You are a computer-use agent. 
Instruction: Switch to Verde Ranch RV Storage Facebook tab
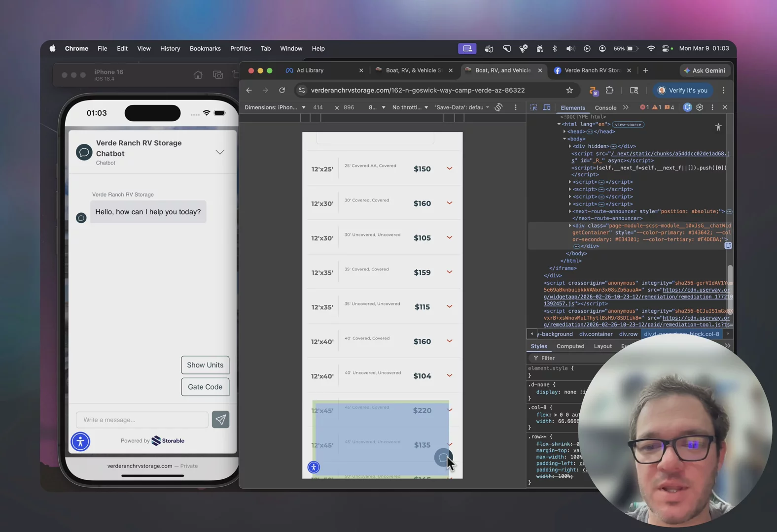(x=593, y=70)
